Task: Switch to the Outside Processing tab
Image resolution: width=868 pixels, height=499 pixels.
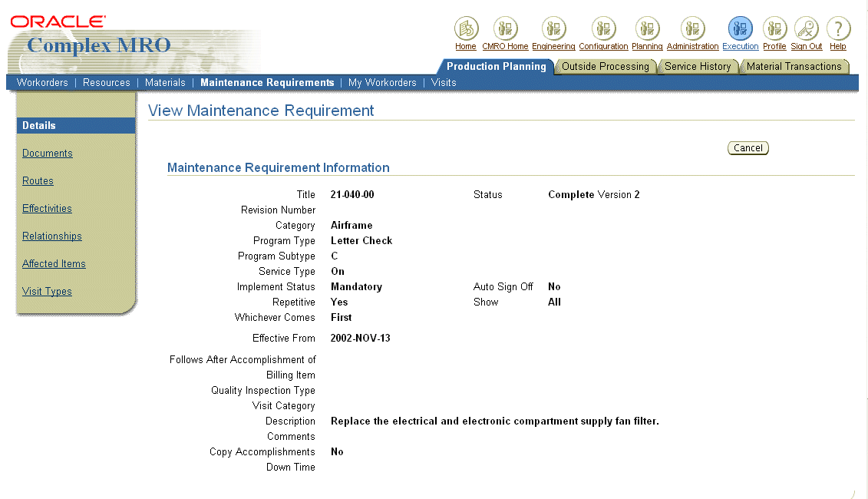Action: (x=605, y=67)
